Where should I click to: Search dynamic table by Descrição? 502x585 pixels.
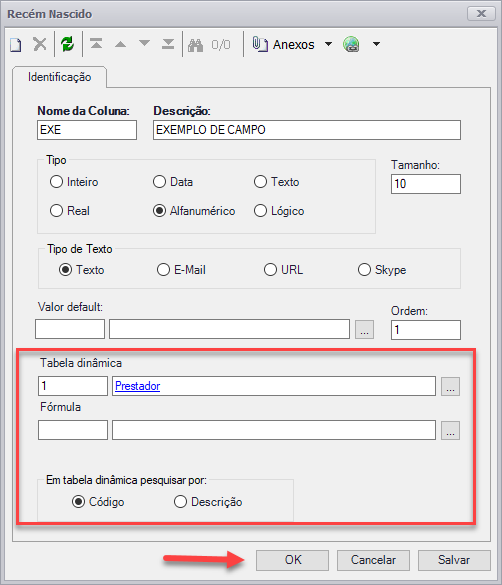point(181,501)
